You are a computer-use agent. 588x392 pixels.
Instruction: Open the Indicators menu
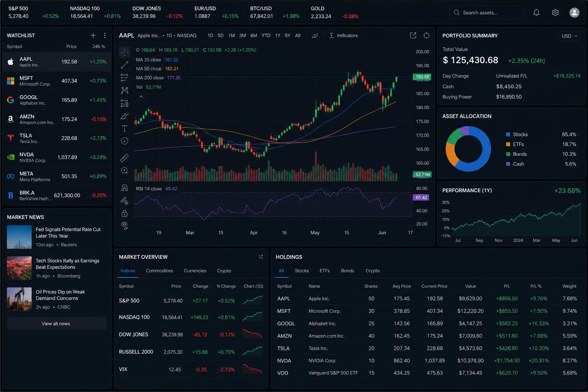coord(343,36)
